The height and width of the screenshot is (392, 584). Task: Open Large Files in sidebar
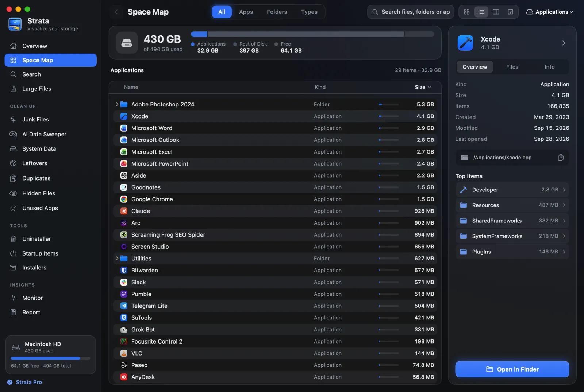pyautogui.click(x=50, y=89)
